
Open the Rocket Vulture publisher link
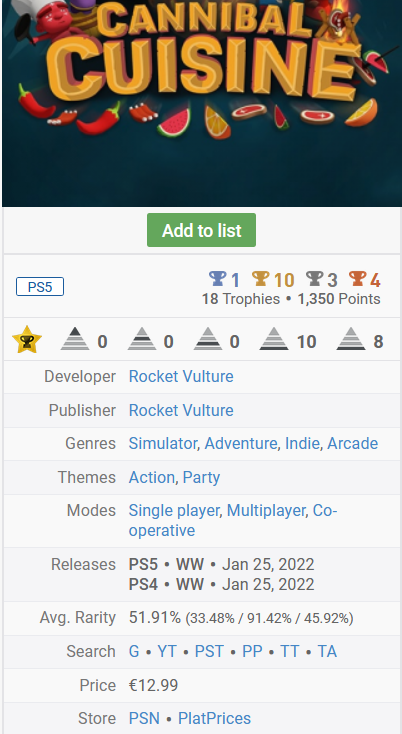pyautogui.click(x=181, y=410)
